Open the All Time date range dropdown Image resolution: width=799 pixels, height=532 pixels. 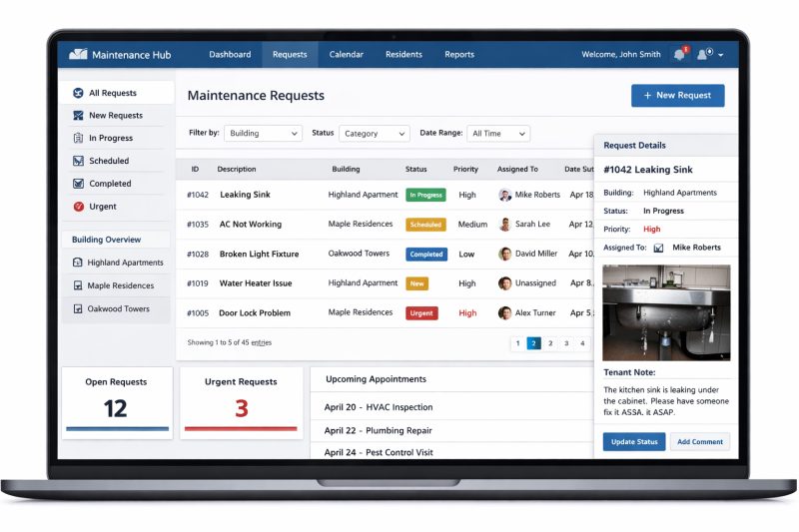pos(497,134)
